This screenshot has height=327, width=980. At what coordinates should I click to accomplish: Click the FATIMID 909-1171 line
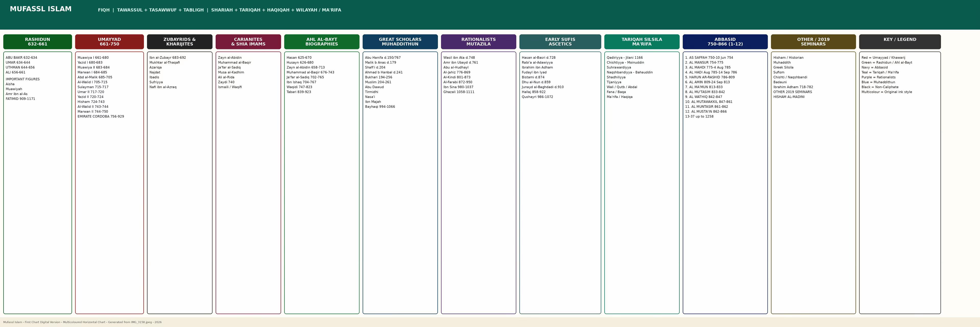[20, 99]
